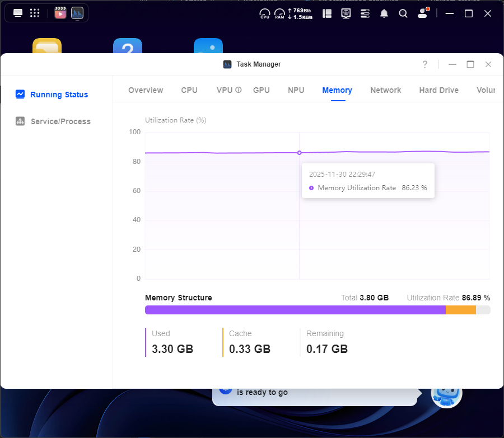504x438 pixels.
Task: Open the user account icon
Action: pos(423,13)
